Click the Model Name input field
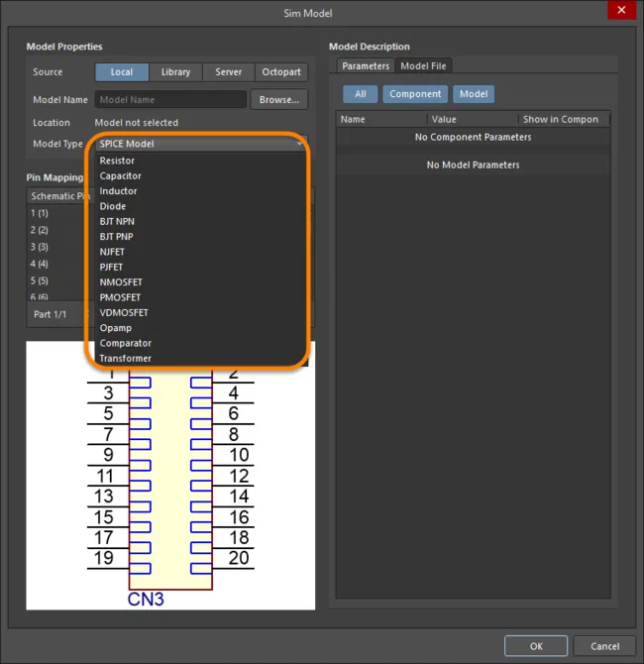 170,99
